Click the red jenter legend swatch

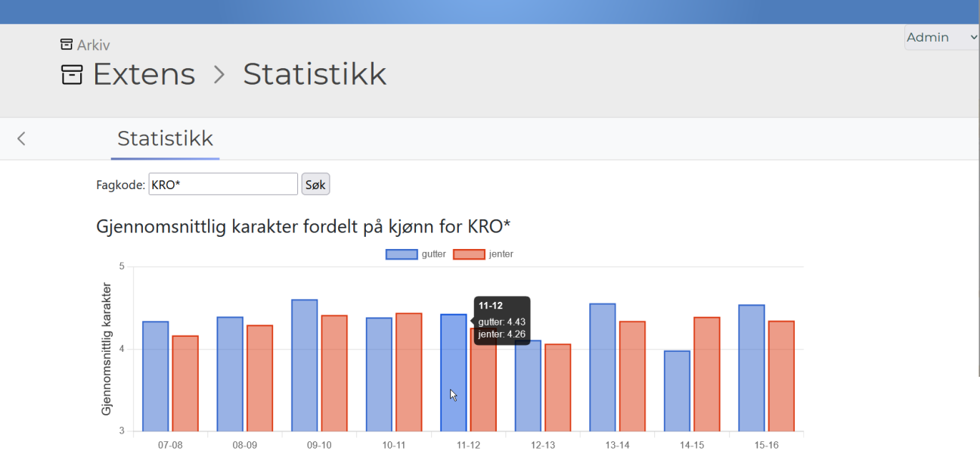coord(467,253)
